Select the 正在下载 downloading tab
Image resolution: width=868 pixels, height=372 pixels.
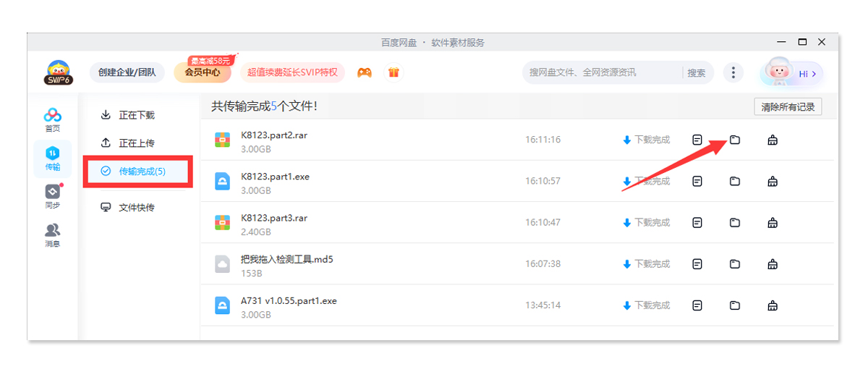click(x=137, y=115)
